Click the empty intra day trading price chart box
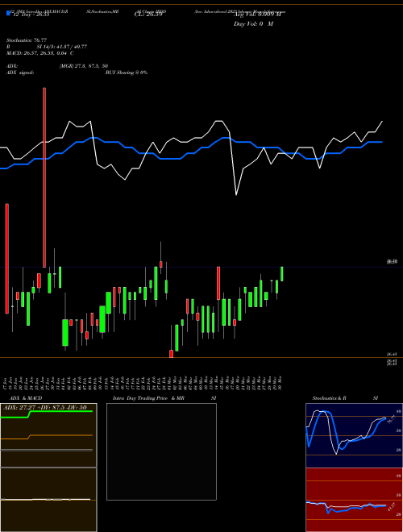The width and height of the screenshot is (403, 532). coord(161,451)
